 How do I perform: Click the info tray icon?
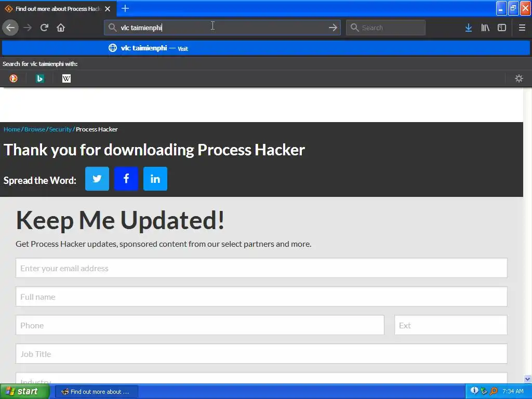tap(475, 391)
